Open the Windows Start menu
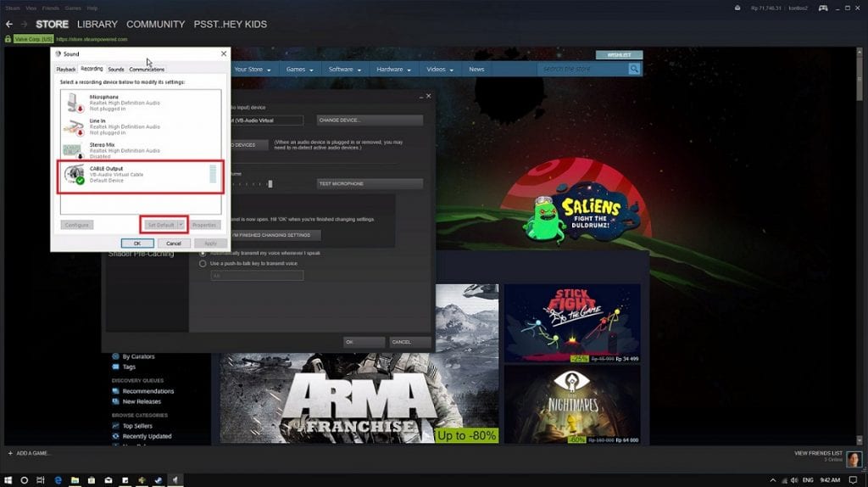Image resolution: width=868 pixels, height=487 pixels. coord(8,480)
